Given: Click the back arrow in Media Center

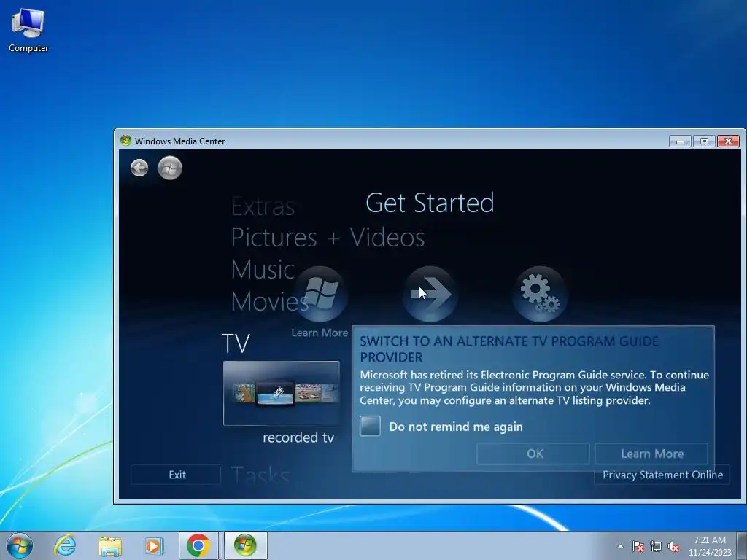Looking at the screenshot, I should coord(139,168).
